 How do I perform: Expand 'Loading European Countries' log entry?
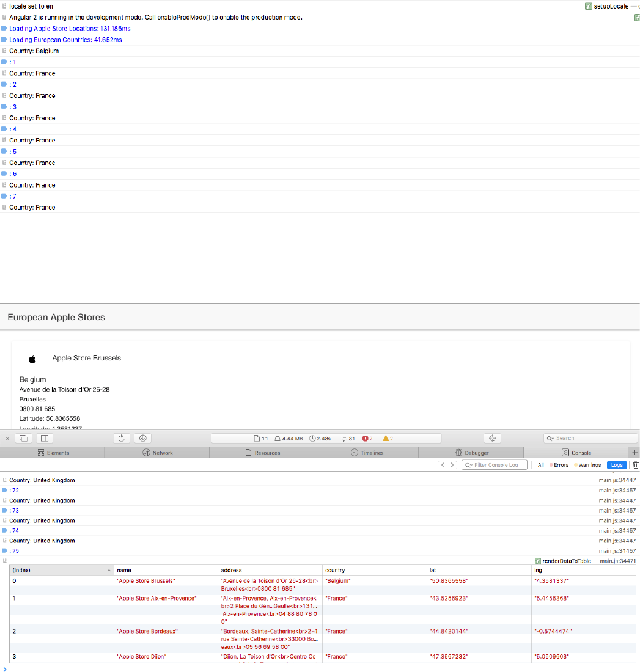4,40
